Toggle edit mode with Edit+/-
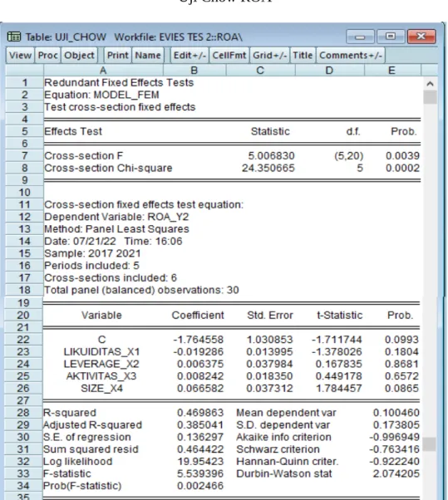This screenshot has height=500, width=448. click(x=190, y=56)
